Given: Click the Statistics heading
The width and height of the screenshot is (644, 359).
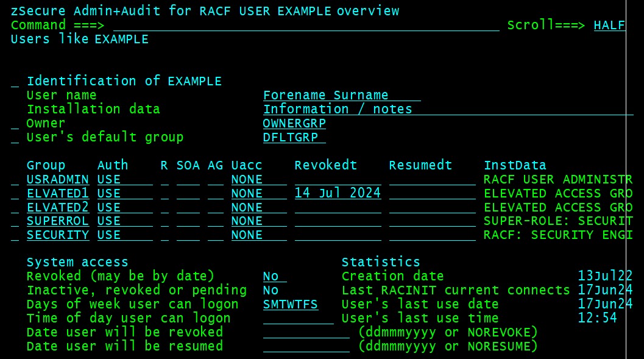Looking at the screenshot, I should 381,262.
